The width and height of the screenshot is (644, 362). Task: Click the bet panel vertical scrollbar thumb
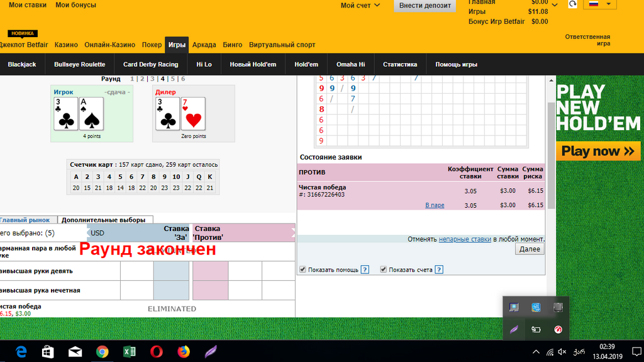click(x=551, y=156)
